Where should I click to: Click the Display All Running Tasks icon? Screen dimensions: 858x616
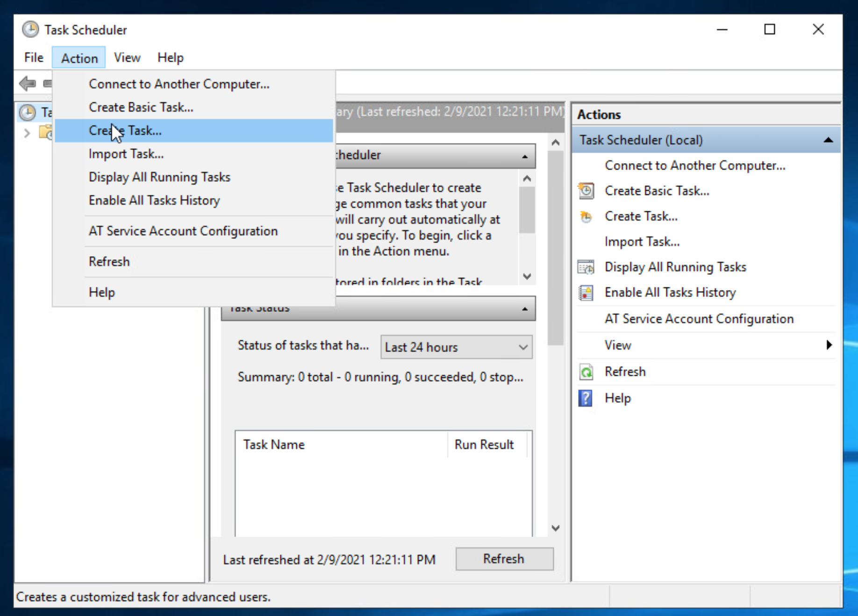point(586,267)
